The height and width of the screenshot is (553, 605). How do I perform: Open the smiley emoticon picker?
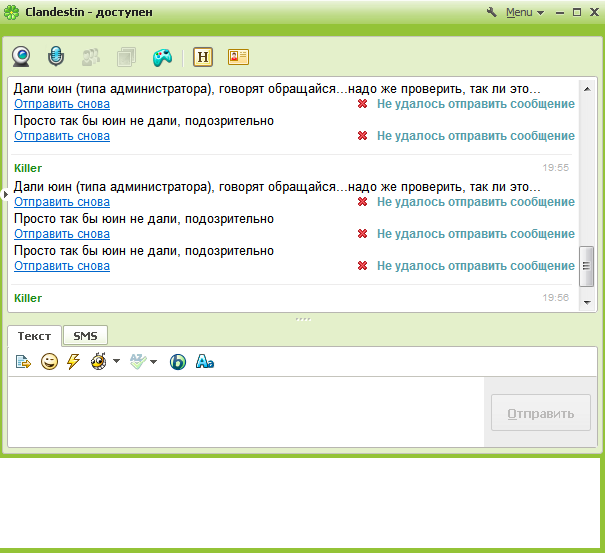(x=49, y=362)
